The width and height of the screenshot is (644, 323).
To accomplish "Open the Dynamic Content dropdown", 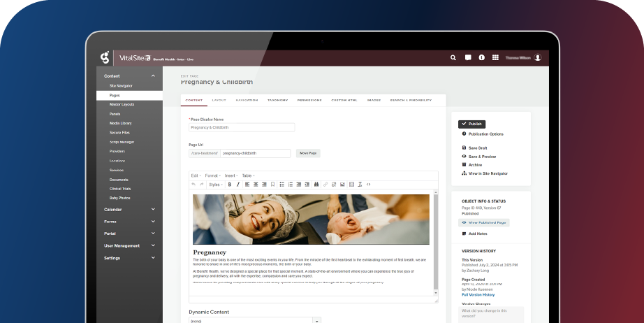I will (254, 320).
